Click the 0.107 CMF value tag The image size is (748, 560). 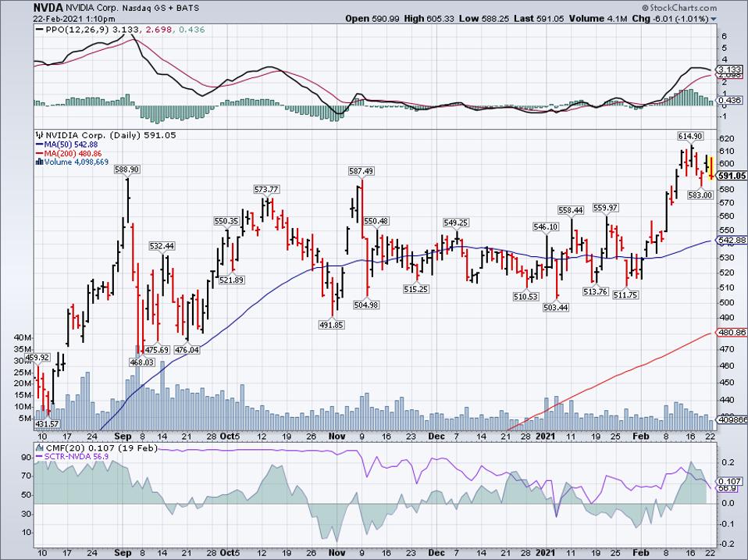coord(729,481)
